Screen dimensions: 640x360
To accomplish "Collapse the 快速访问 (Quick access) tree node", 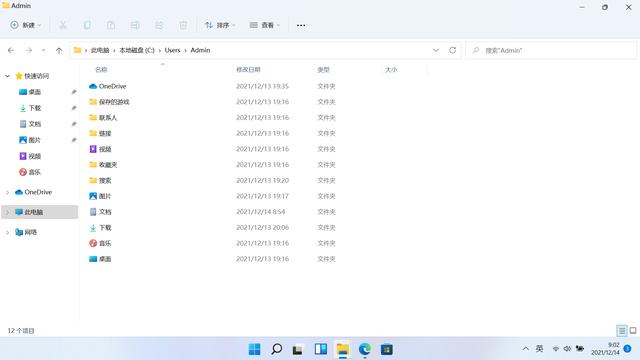I will coord(7,76).
